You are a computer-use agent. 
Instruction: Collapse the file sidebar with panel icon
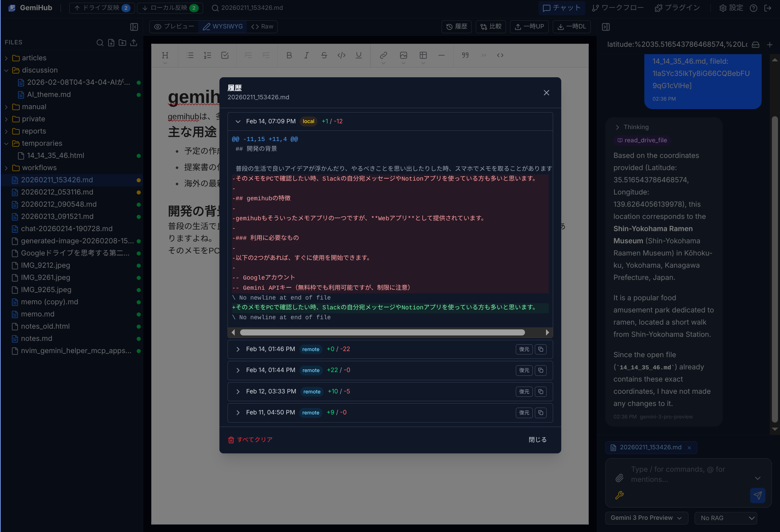[x=134, y=27]
